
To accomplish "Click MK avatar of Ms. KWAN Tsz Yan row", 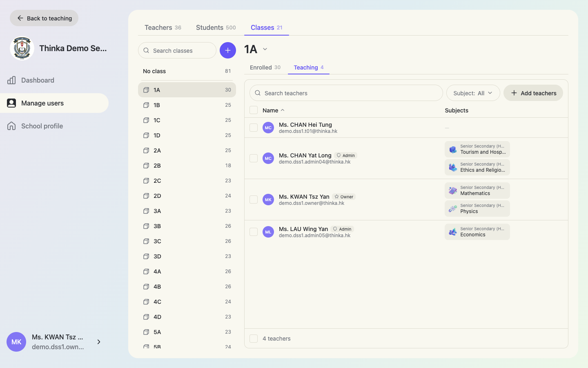I will (x=268, y=200).
